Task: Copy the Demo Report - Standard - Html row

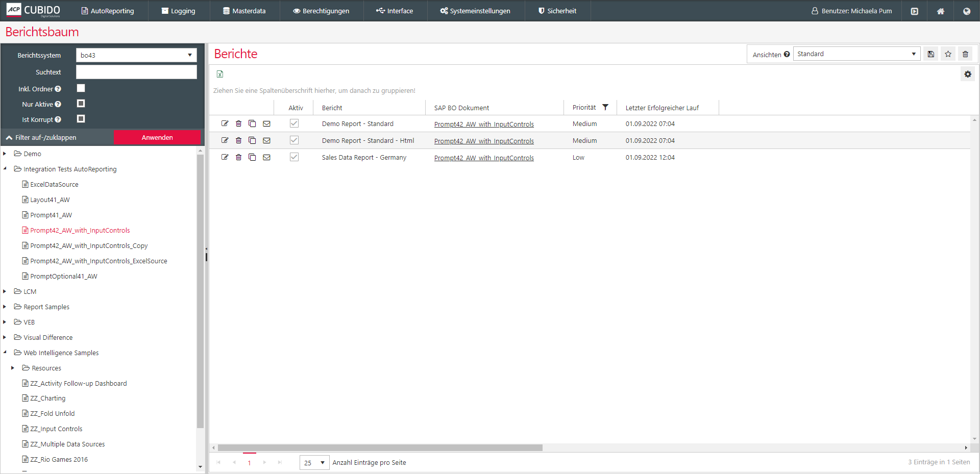Action: pos(252,140)
